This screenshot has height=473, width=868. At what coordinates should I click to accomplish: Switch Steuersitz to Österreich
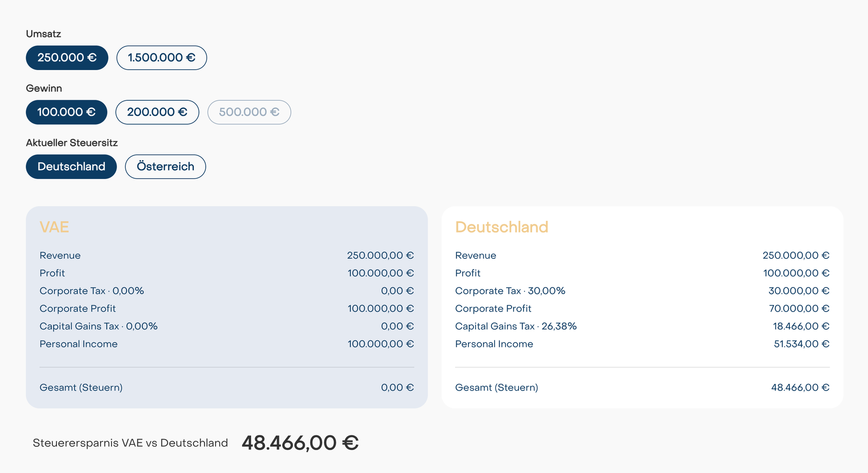165,166
